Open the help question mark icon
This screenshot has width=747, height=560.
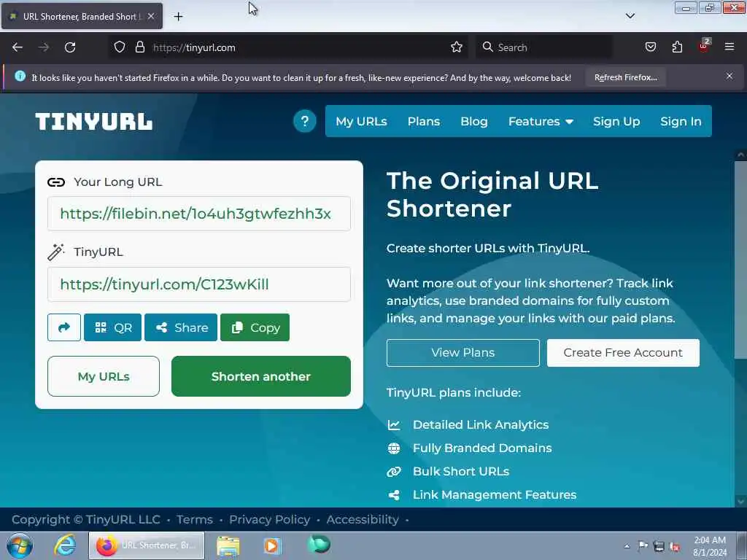tap(305, 122)
